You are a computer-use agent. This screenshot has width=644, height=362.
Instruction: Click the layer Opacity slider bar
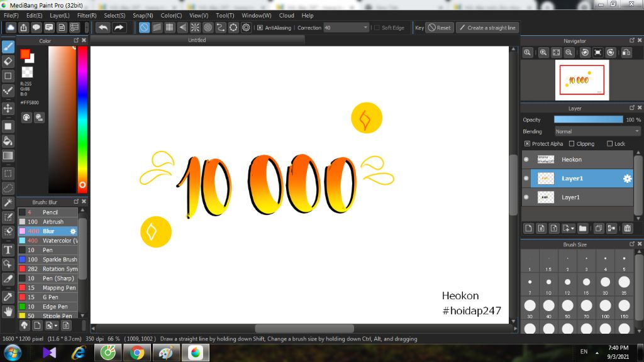pos(588,119)
